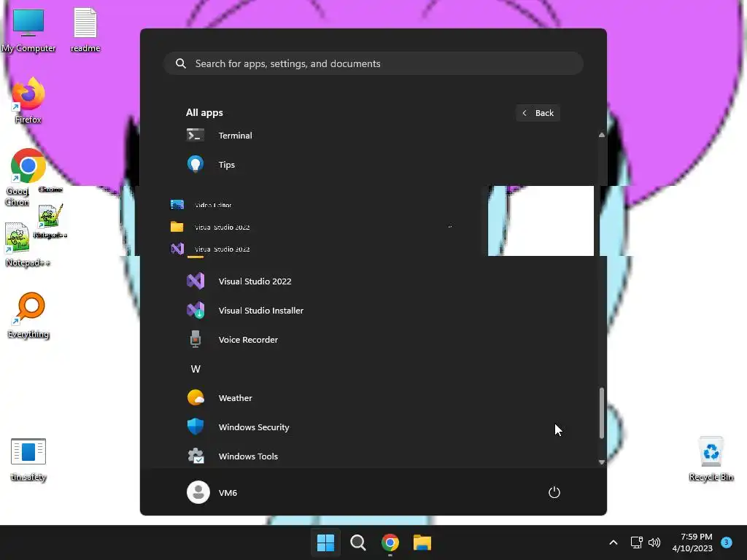The width and height of the screenshot is (747, 560).
Task: Launch Windows Security
Action: tap(373, 427)
